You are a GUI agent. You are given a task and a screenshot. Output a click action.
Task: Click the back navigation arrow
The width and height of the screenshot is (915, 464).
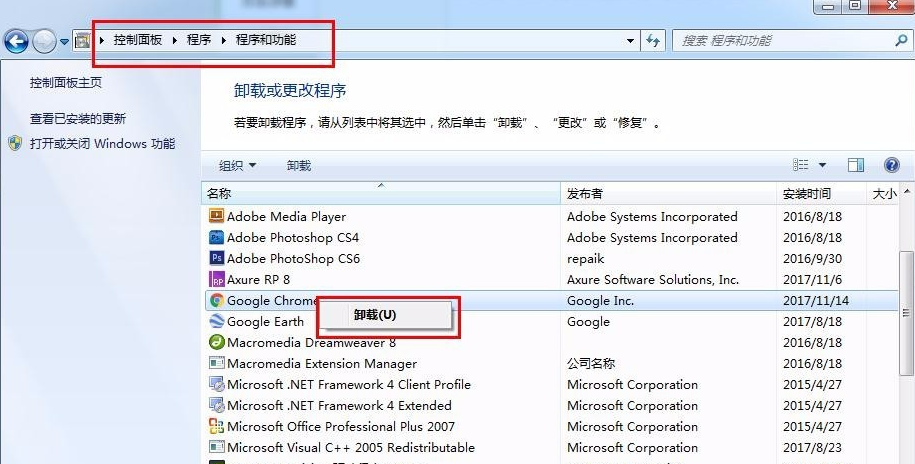coord(17,41)
